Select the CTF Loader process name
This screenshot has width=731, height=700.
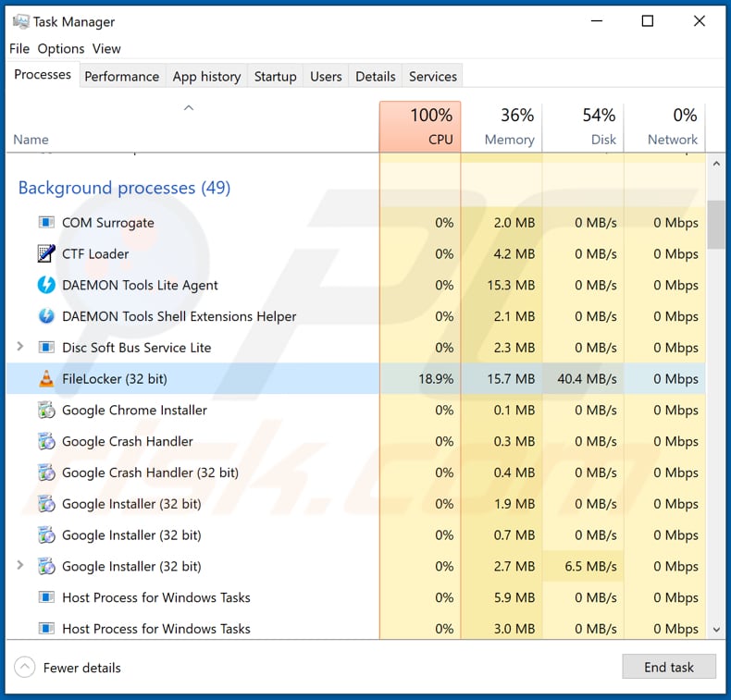(x=95, y=253)
